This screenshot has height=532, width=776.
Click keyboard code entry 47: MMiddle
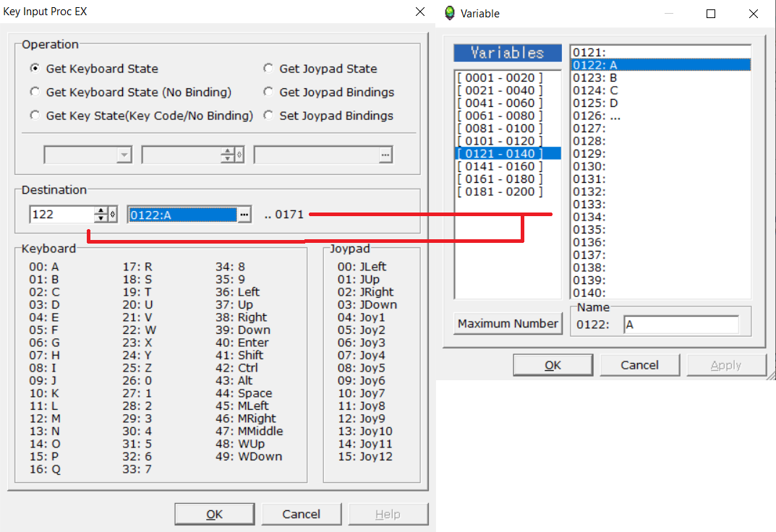(x=250, y=431)
